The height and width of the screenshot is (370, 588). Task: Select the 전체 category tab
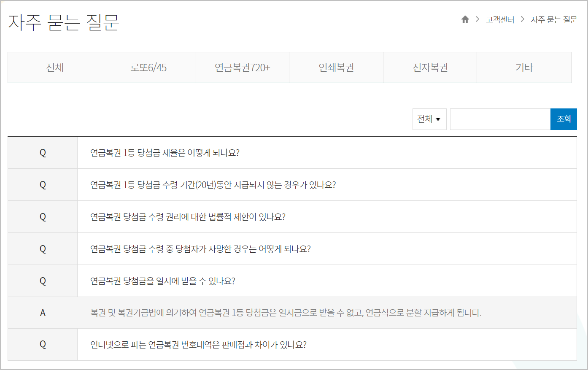[54, 68]
